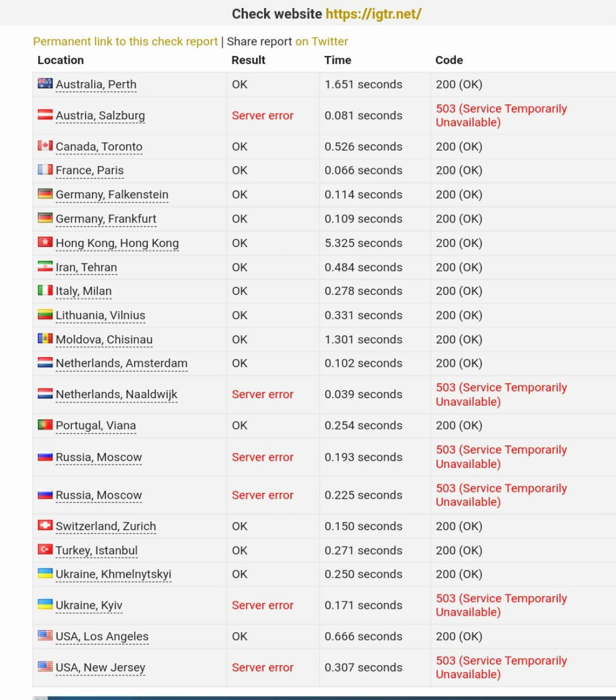Select the Austria, Salzburg location
This screenshot has width=616, height=700.
pyautogui.click(x=100, y=116)
